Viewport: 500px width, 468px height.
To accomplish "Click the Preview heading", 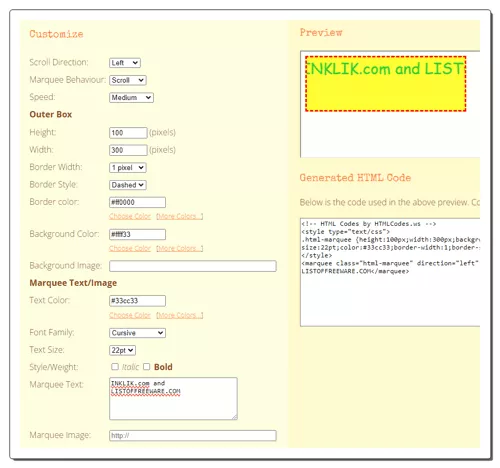I will (321, 32).
